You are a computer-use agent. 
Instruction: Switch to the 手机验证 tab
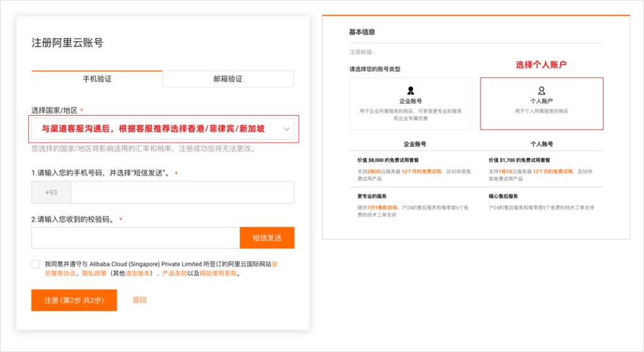(x=97, y=79)
